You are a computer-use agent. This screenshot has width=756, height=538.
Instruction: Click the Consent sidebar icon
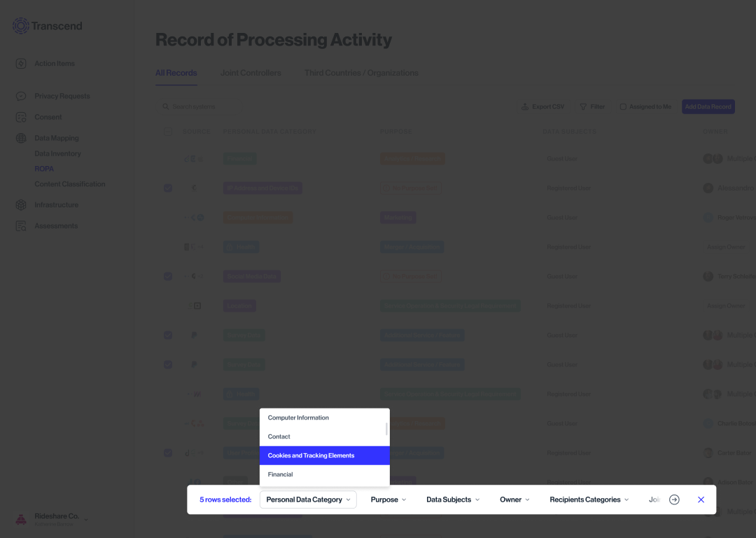click(21, 117)
